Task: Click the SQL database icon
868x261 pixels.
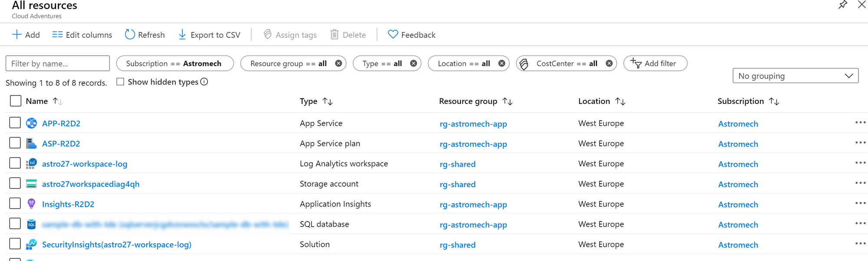Action: coord(31,224)
